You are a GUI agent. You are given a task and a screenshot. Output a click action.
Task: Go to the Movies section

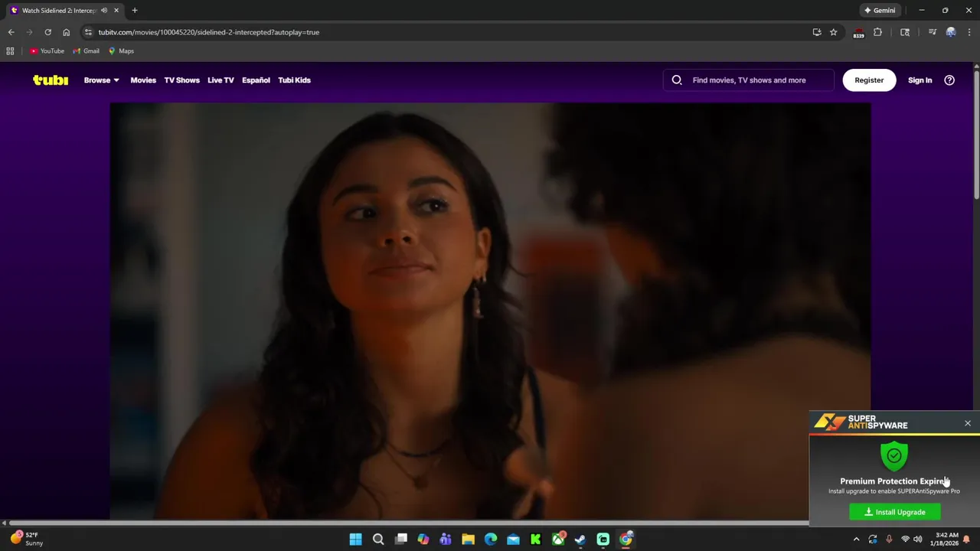click(143, 80)
